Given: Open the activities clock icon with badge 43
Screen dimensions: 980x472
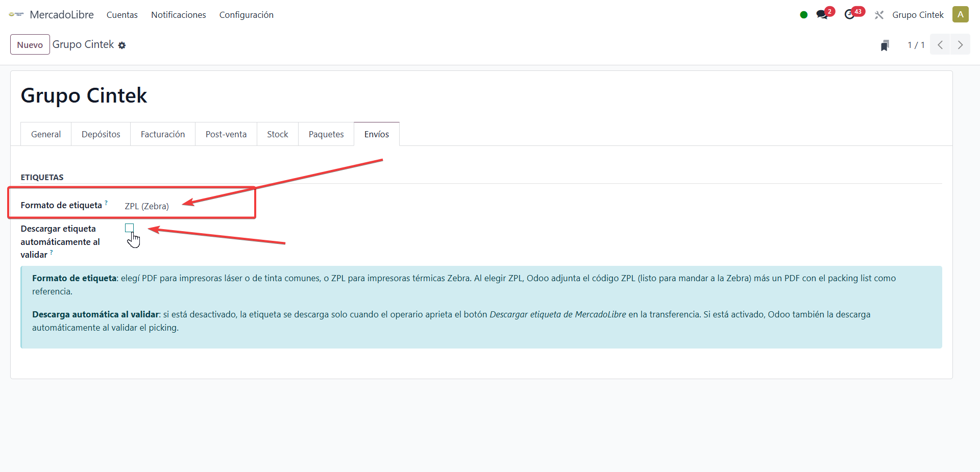Looking at the screenshot, I should 850,14.
